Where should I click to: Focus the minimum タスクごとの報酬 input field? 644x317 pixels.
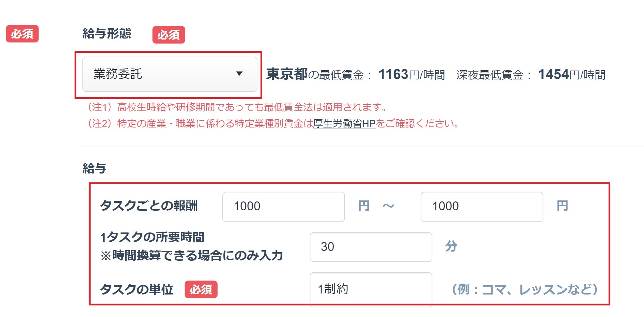(x=283, y=207)
